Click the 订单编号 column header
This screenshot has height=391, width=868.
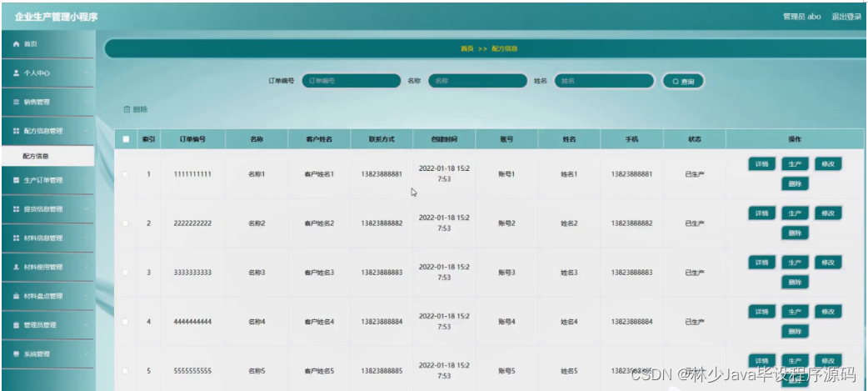coord(192,139)
